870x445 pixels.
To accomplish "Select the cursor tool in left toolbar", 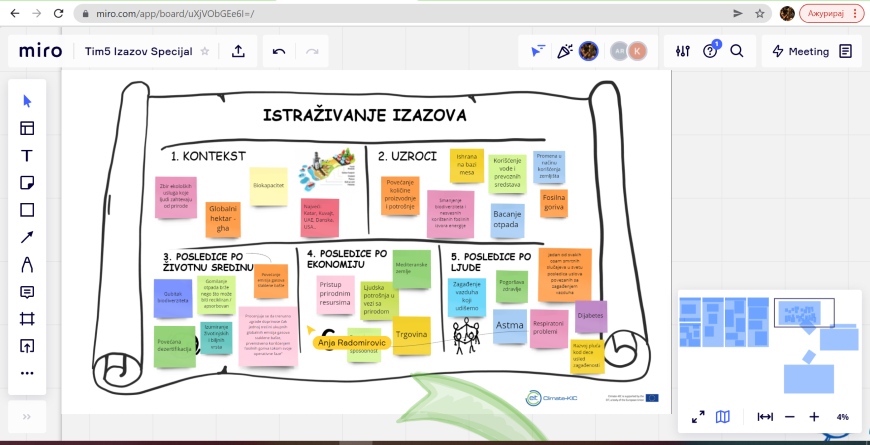I will [x=27, y=100].
